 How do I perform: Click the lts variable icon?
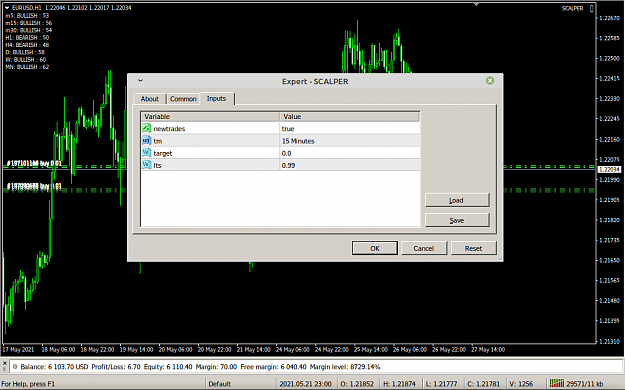147,165
